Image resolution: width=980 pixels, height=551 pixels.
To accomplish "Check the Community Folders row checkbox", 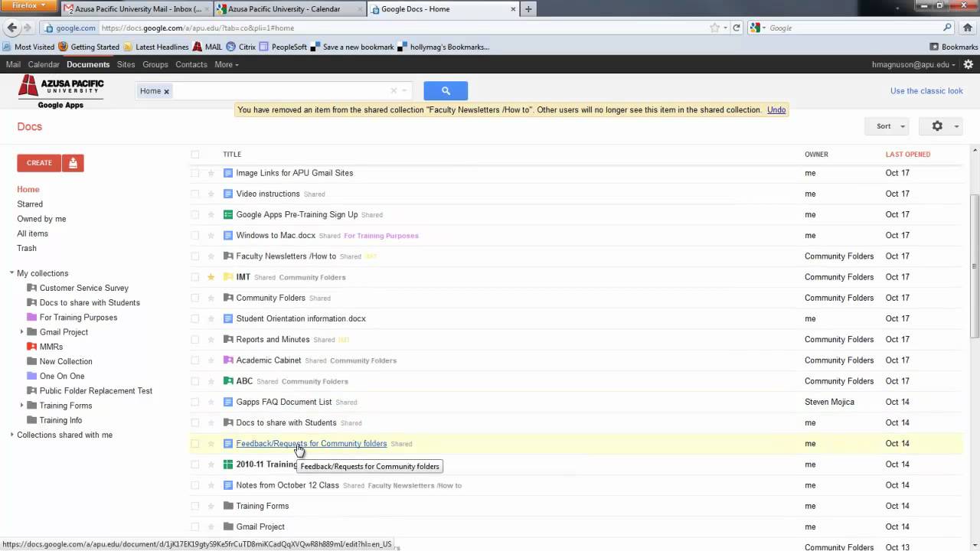I will tap(195, 298).
